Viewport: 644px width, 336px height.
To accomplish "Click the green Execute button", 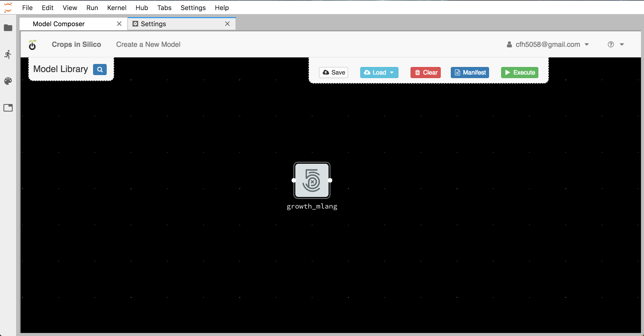I will pyautogui.click(x=520, y=73).
